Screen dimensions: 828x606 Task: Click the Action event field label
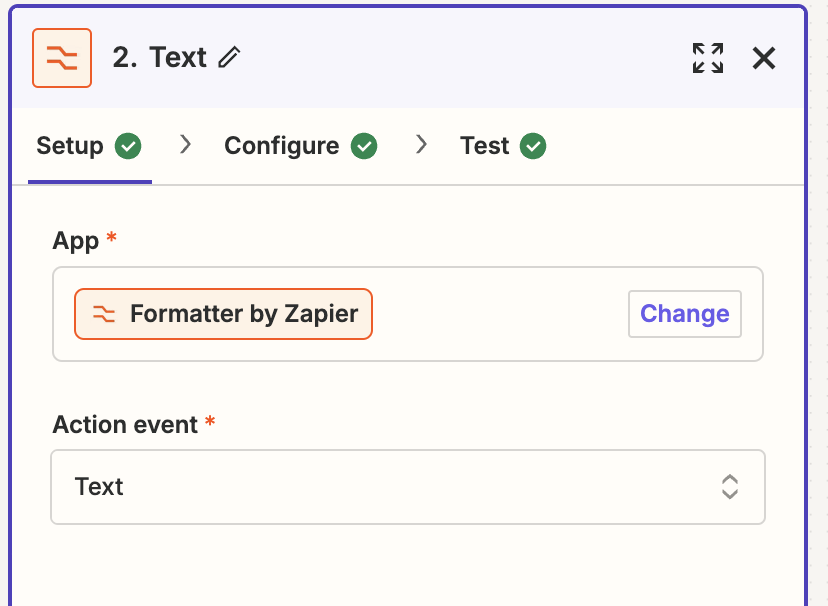pos(125,424)
